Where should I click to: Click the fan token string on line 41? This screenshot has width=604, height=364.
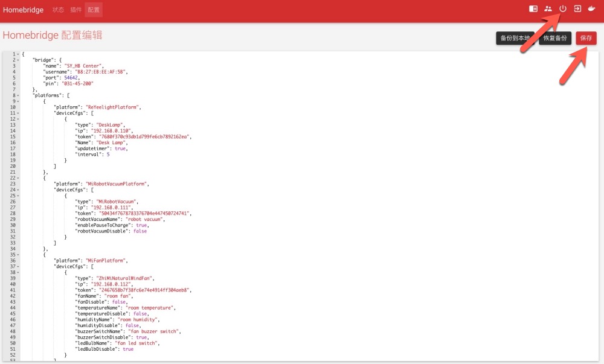pos(144,290)
